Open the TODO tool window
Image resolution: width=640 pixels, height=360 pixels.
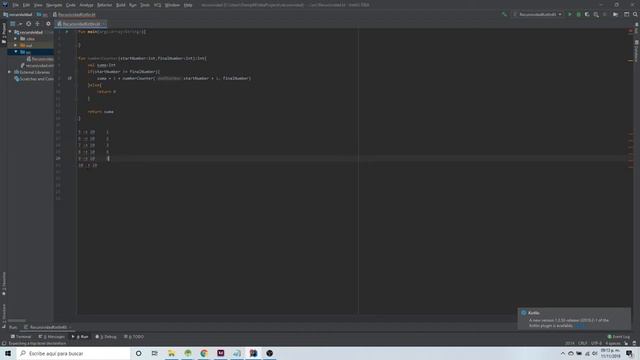tap(134, 337)
